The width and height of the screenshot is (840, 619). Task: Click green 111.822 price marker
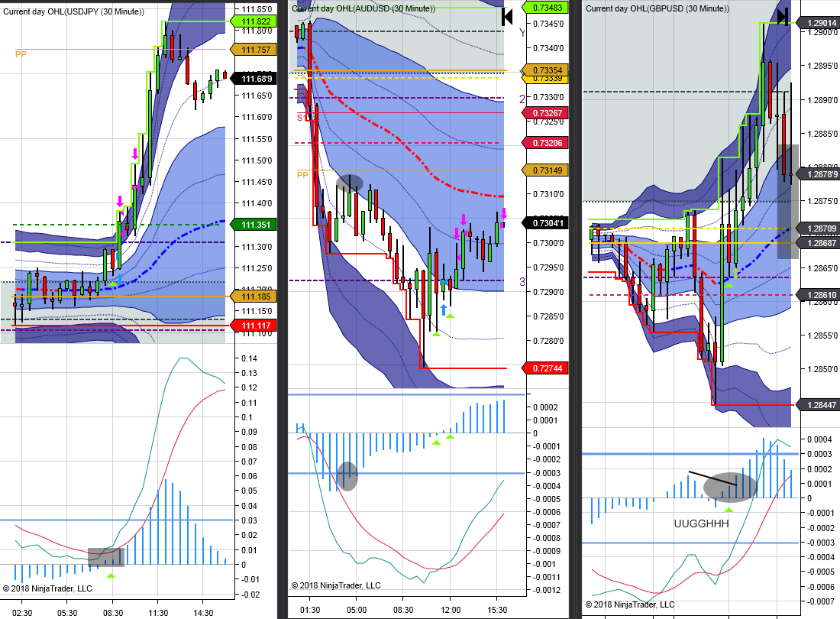click(x=254, y=21)
